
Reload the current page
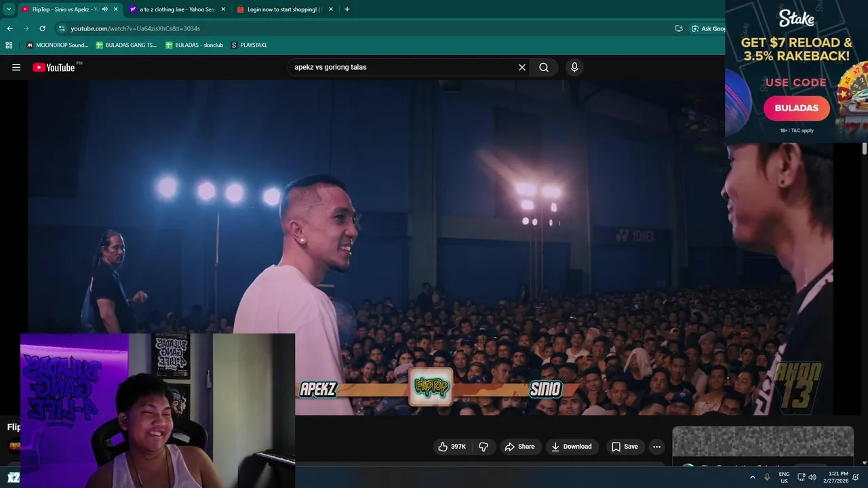[42, 28]
